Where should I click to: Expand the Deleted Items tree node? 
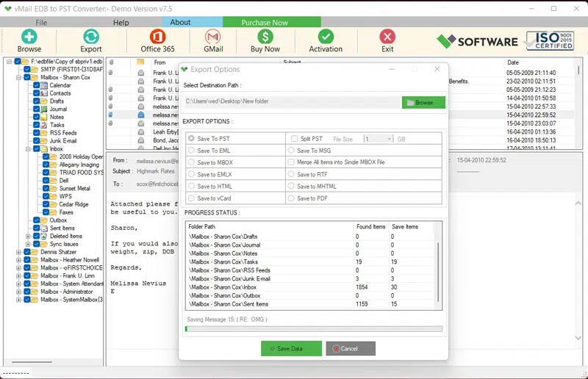pos(28,237)
